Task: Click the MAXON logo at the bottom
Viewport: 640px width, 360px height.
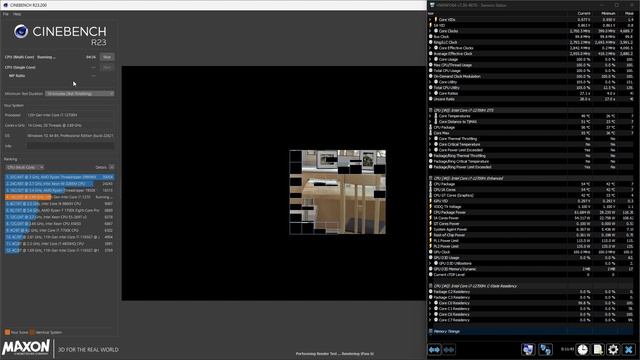Action: [26, 348]
